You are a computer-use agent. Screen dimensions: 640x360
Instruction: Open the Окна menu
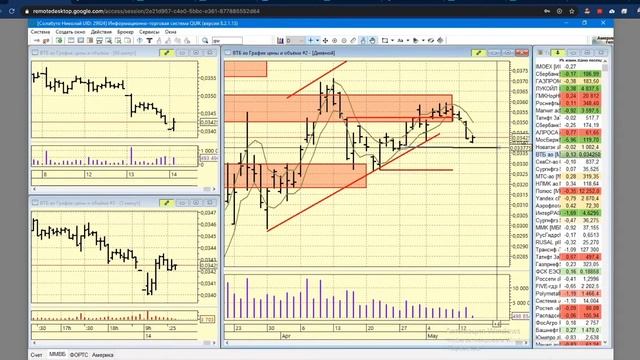click(171, 32)
